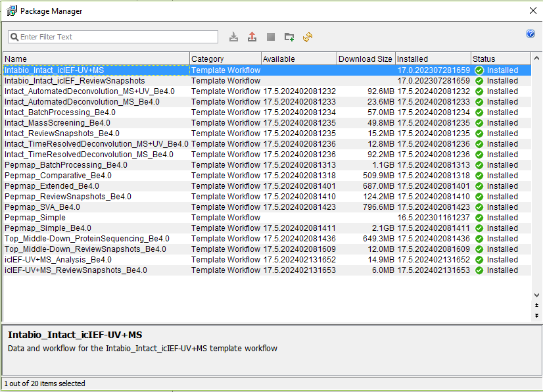Click '1 out of 20 items selected' status
543x392 pixels.
pos(45,383)
